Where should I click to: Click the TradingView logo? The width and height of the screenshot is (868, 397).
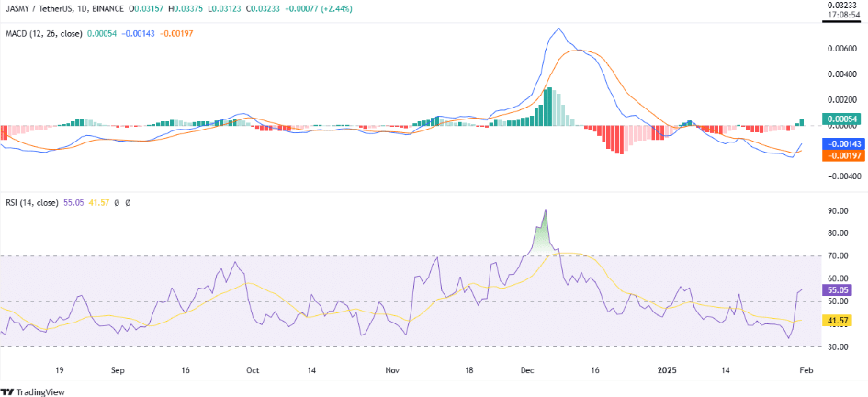click(33, 391)
